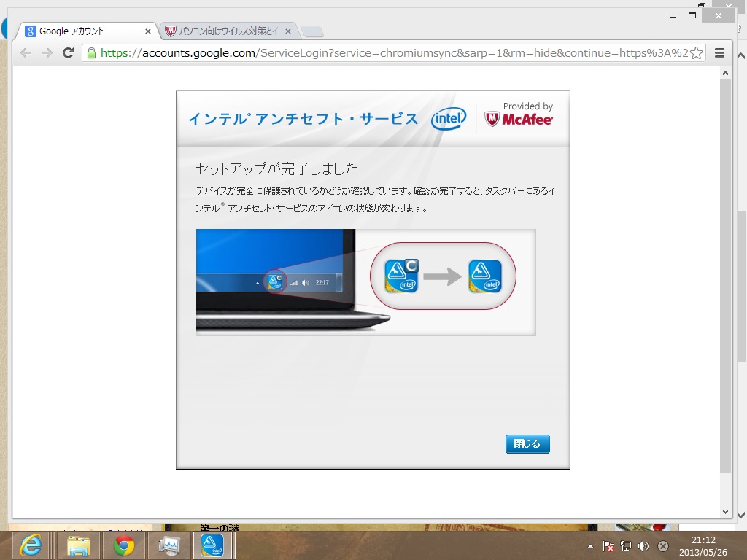Maximize the Chrome window

pos(692,16)
